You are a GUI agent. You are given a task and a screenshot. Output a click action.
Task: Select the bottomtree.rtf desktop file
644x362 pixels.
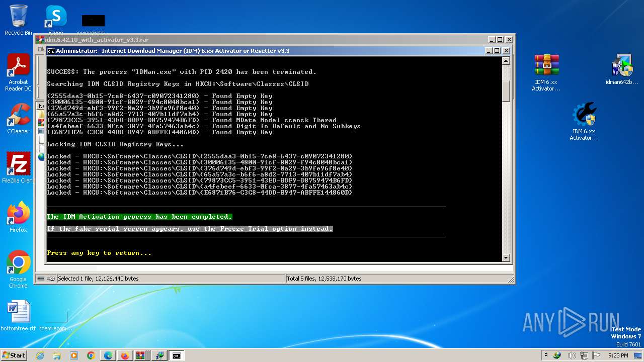18,316
